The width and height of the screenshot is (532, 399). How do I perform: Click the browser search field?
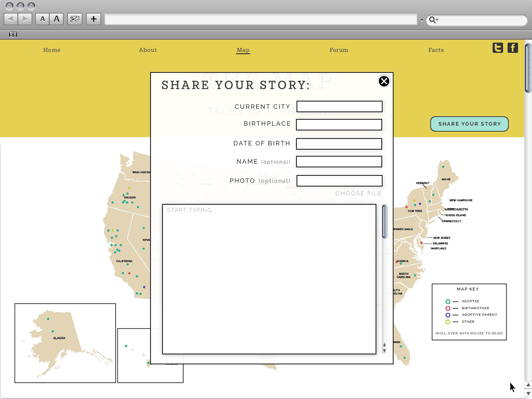point(477,20)
